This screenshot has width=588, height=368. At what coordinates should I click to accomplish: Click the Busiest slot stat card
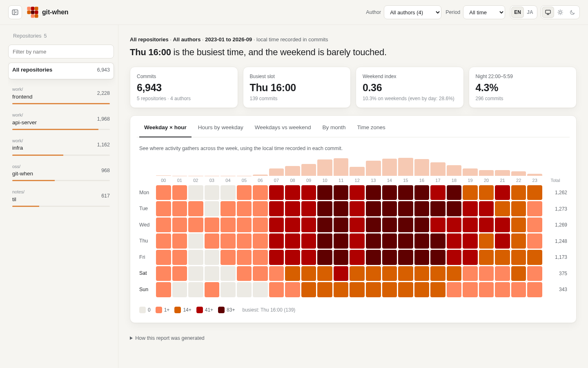[297, 88]
